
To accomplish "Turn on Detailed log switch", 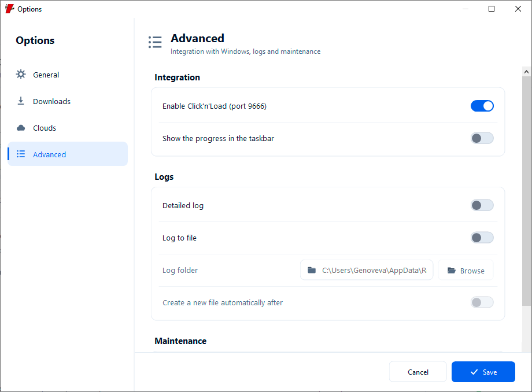I will coord(482,205).
